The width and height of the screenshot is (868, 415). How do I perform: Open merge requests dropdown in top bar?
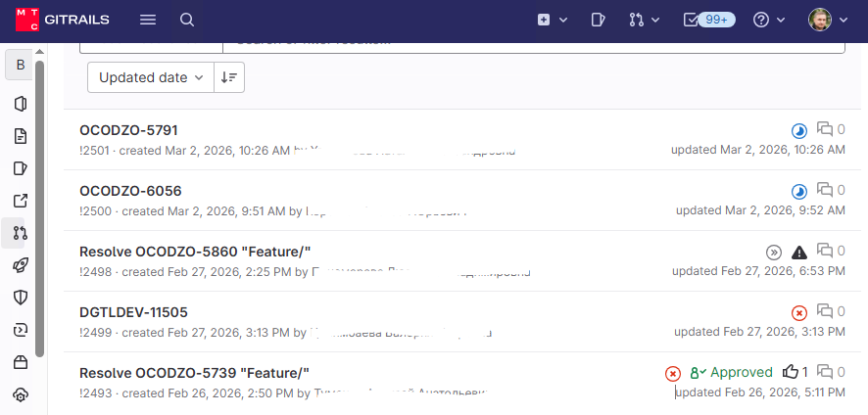(644, 20)
